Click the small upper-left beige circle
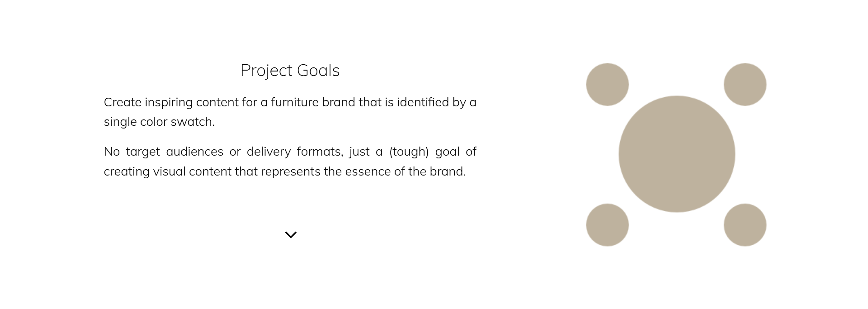Screen dimensions: 868x309 point(607,85)
